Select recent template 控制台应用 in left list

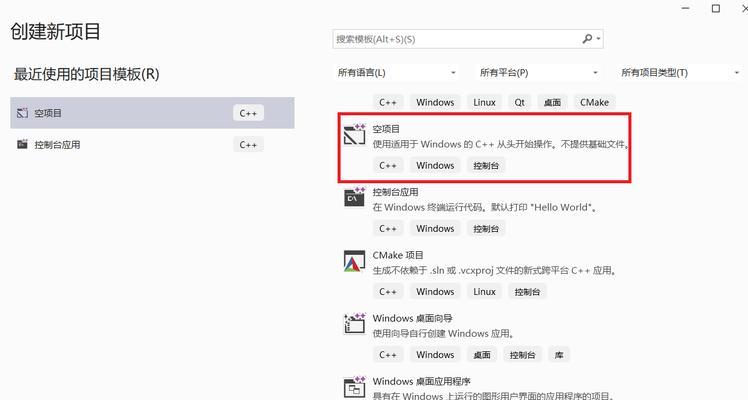[x=152, y=144]
